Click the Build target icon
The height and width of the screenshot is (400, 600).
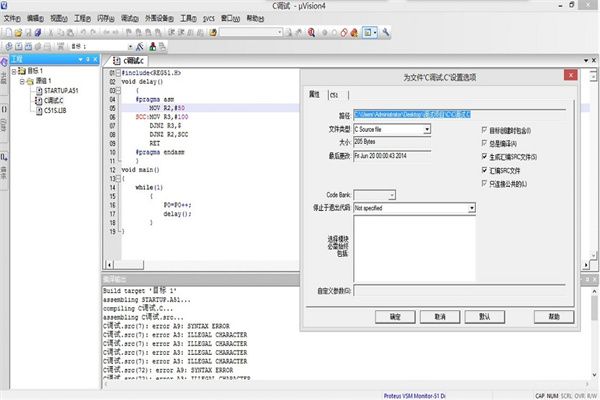18,46
